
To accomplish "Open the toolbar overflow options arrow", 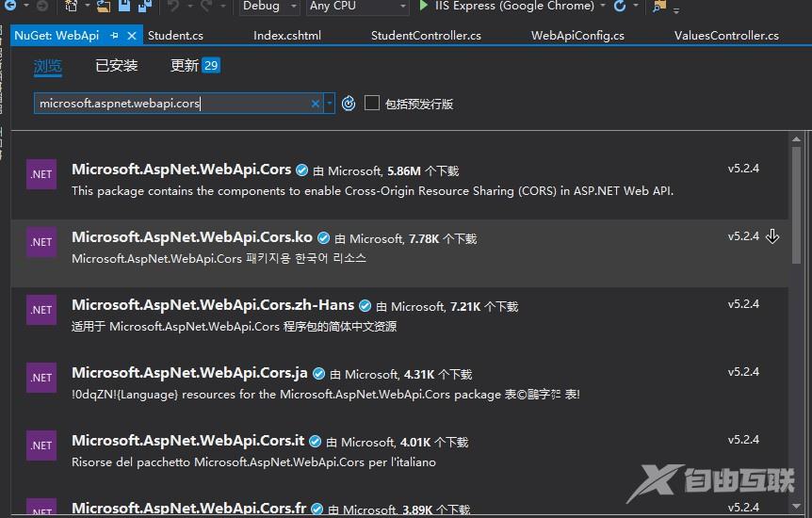I will click(675, 9).
